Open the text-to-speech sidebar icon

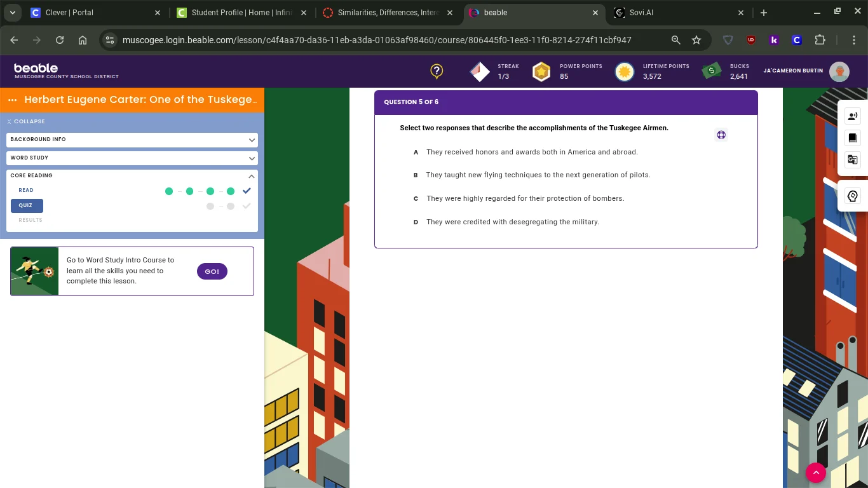853,116
